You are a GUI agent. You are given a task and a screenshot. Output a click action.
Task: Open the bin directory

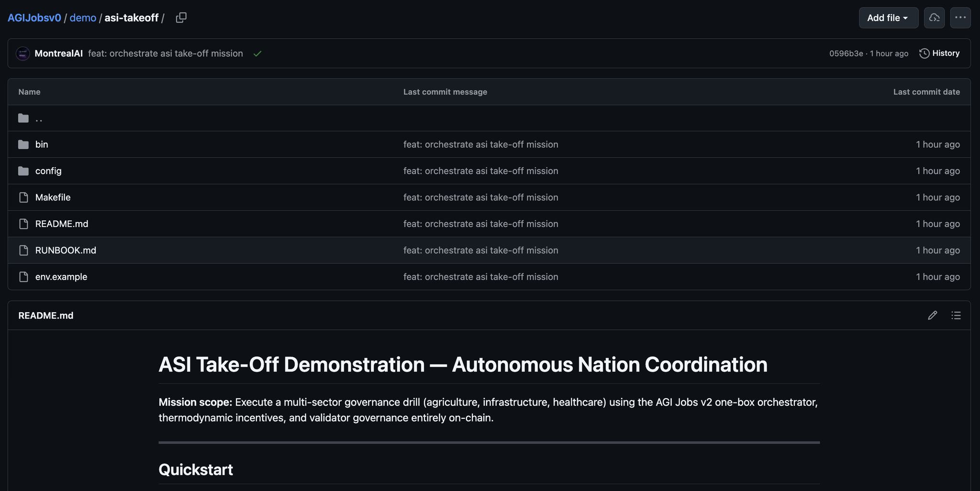point(42,144)
